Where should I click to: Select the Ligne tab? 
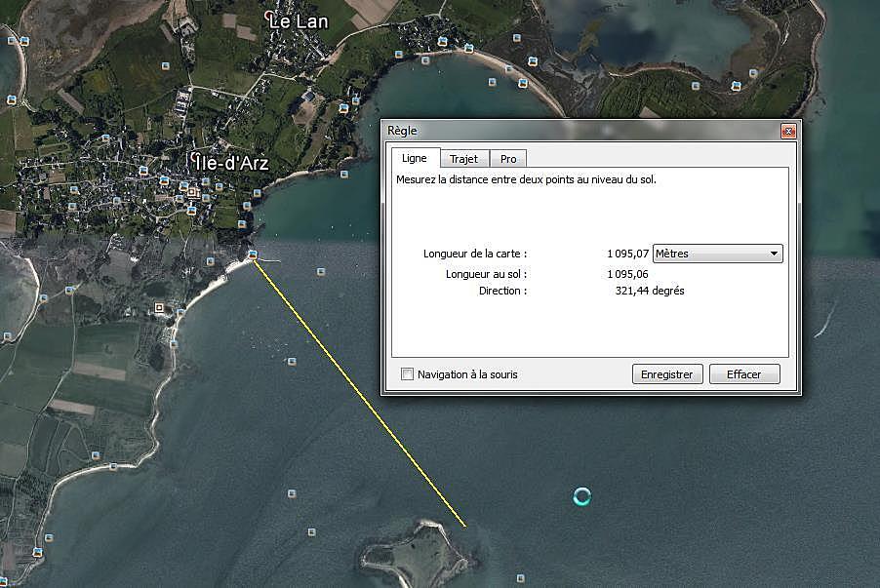coord(415,158)
